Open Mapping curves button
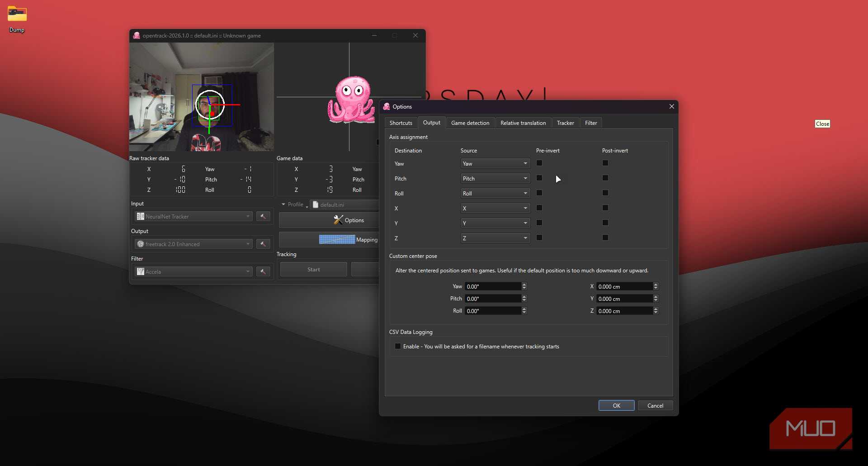Image resolution: width=868 pixels, height=466 pixels. pos(329,239)
